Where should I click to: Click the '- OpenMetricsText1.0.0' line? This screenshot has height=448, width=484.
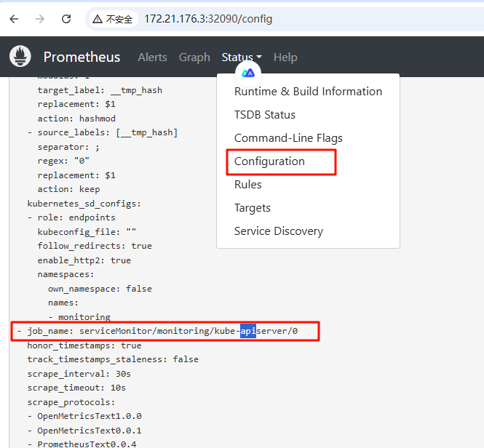click(x=84, y=416)
